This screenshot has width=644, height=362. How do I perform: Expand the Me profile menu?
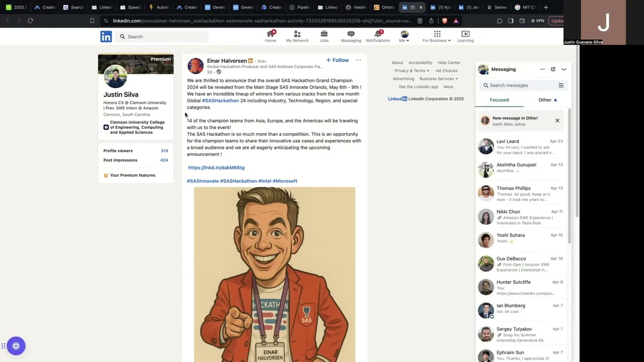tap(405, 36)
